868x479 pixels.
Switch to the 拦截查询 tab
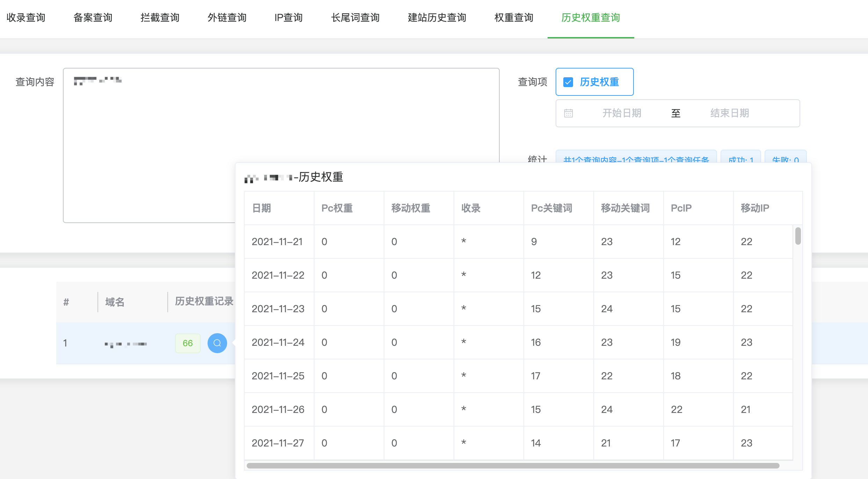[160, 17]
